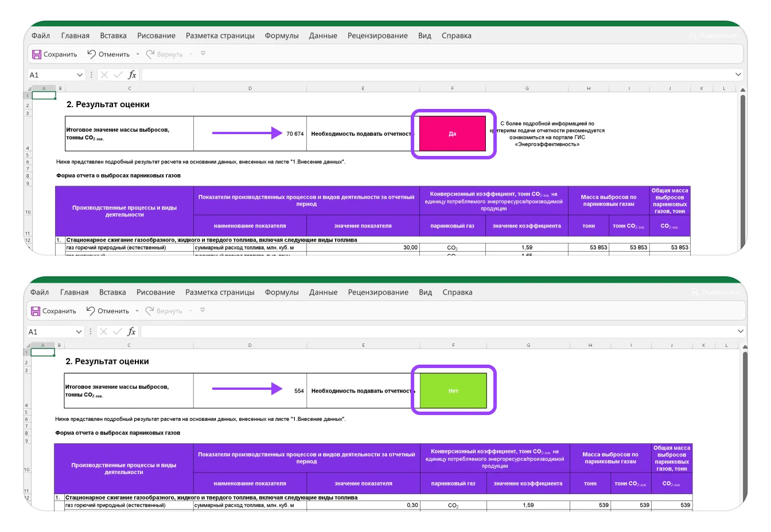The image size is (771, 532).
Task: Click Отменить undo in the 'Да' result window
Action: click(x=108, y=54)
